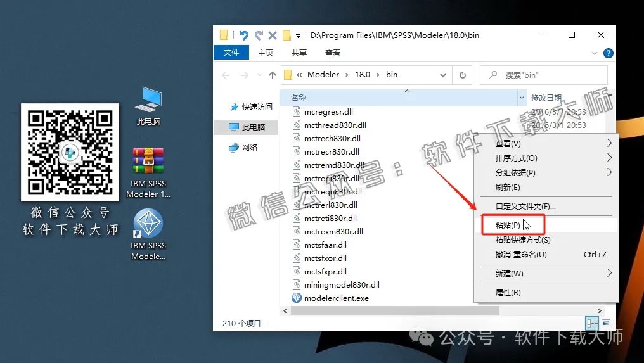Screen dimensions: 644x363
Task: Switch to the 查看 ribbon tab
Action: coord(333,53)
